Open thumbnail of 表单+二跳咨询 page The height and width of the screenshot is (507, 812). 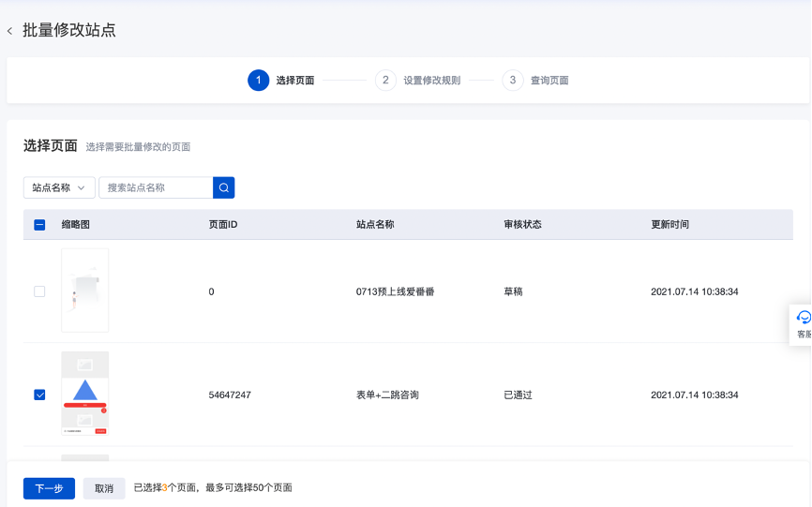tap(84, 394)
